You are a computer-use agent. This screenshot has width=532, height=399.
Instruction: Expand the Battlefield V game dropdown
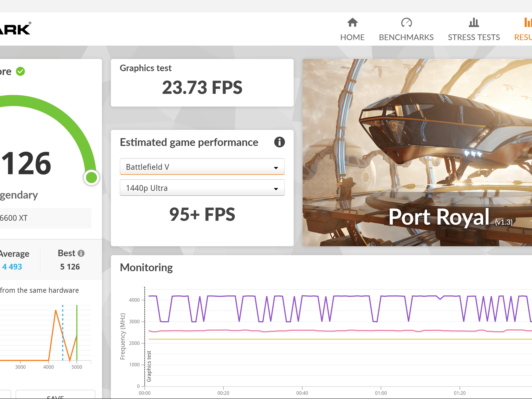click(202, 167)
